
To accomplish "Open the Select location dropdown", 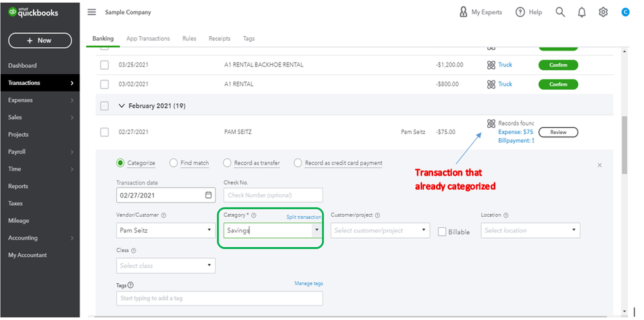I will [x=531, y=230].
